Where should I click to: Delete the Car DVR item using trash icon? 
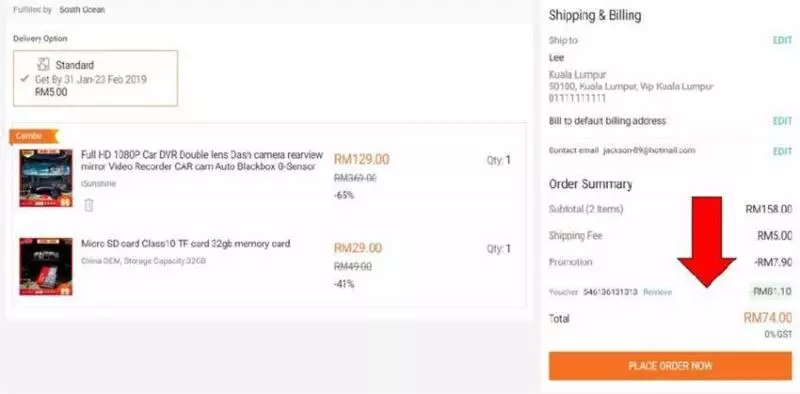[x=89, y=205]
